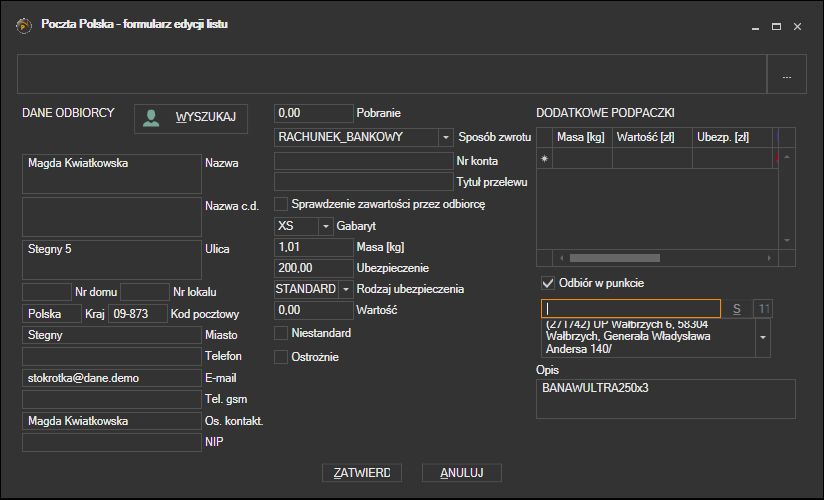Image resolution: width=824 pixels, height=500 pixels.
Task: Click the person icon on the WYSZUKAJ button
Action: pos(151,118)
